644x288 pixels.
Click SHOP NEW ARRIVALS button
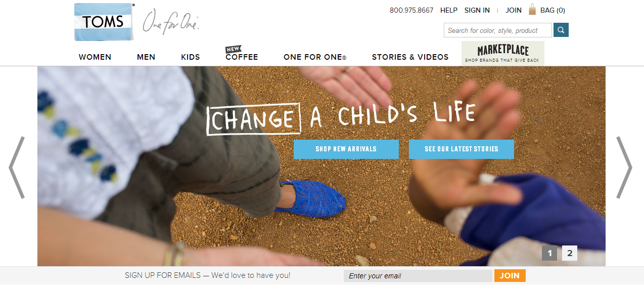click(346, 149)
